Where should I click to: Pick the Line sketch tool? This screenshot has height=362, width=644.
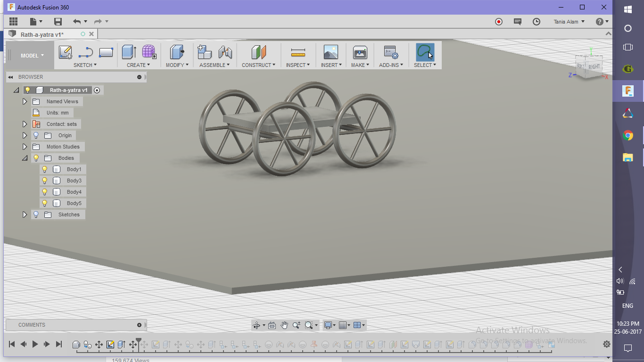85,52
